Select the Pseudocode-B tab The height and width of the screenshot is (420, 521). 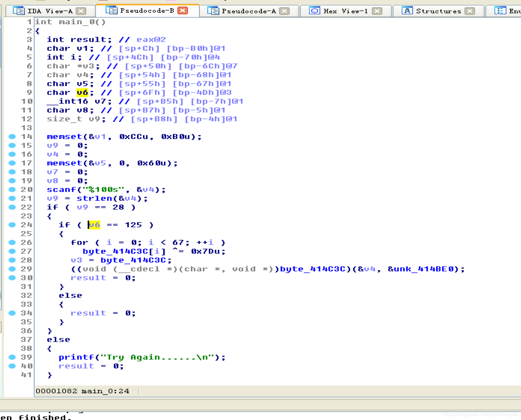click(147, 11)
